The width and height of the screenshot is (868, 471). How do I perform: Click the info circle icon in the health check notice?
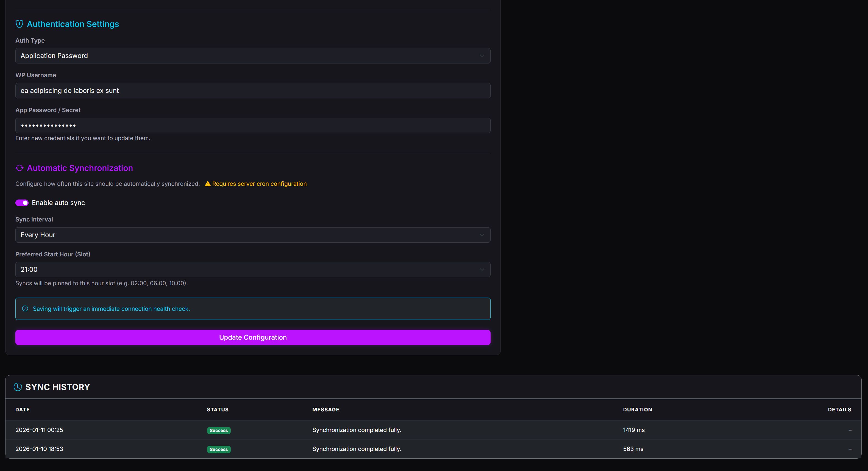[x=25, y=309]
